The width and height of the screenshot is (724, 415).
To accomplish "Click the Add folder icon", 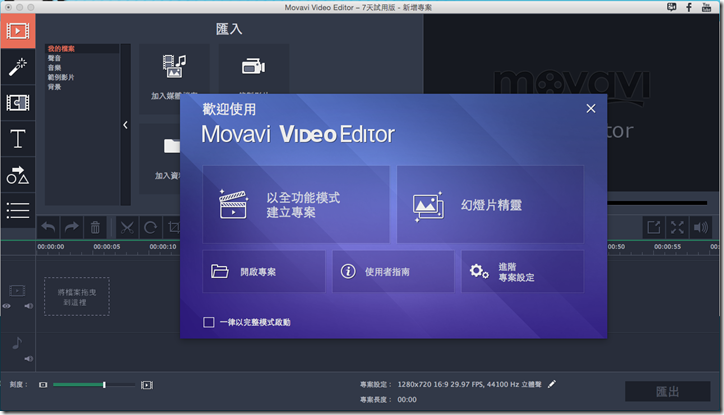I will (x=172, y=146).
